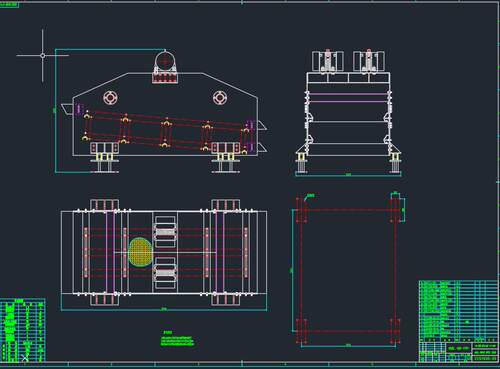
Task: Select the left spring support in side view
Action: pos(104,158)
